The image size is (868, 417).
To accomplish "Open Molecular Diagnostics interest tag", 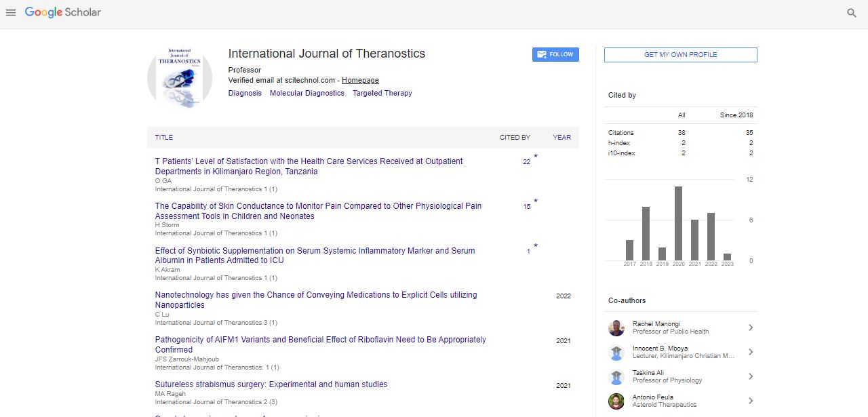I will 307,93.
